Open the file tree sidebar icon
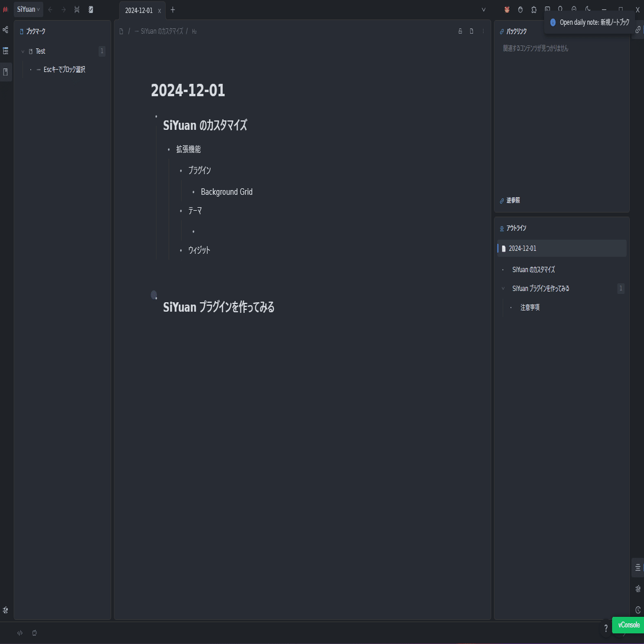The height and width of the screenshot is (644, 644). (x=5, y=51)
